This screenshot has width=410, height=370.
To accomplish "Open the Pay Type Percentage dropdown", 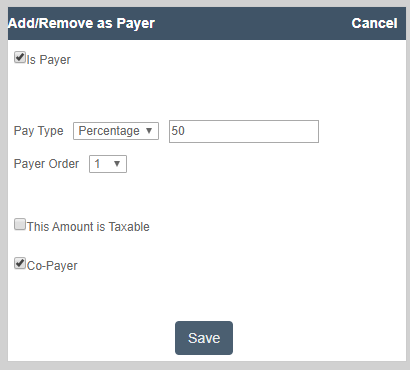I will click(116, 131).
